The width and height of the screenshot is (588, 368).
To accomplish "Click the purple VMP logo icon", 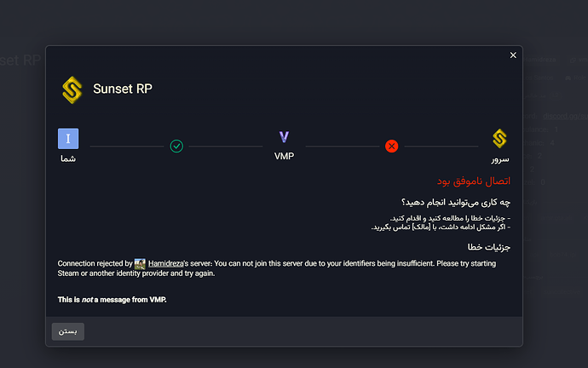I will point(284,137).
